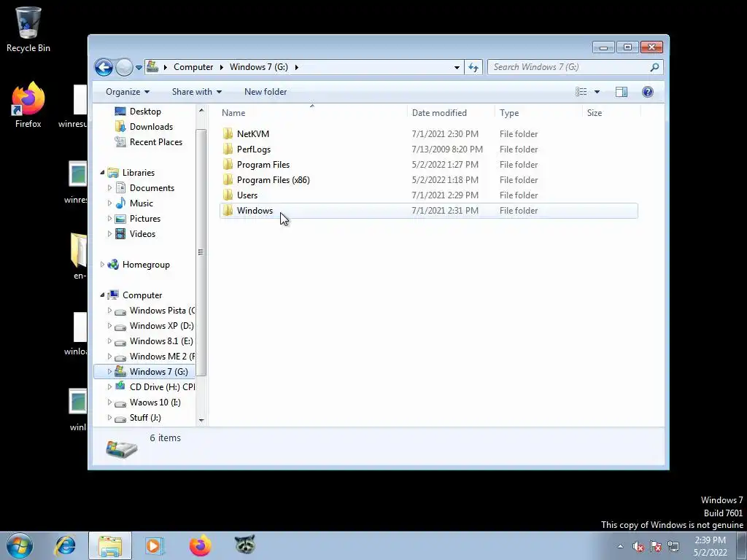The height and width of the screenshot is (560, 747).
Task: Select Windows 8.1 (E:) drive
Action: pos(161,341)
